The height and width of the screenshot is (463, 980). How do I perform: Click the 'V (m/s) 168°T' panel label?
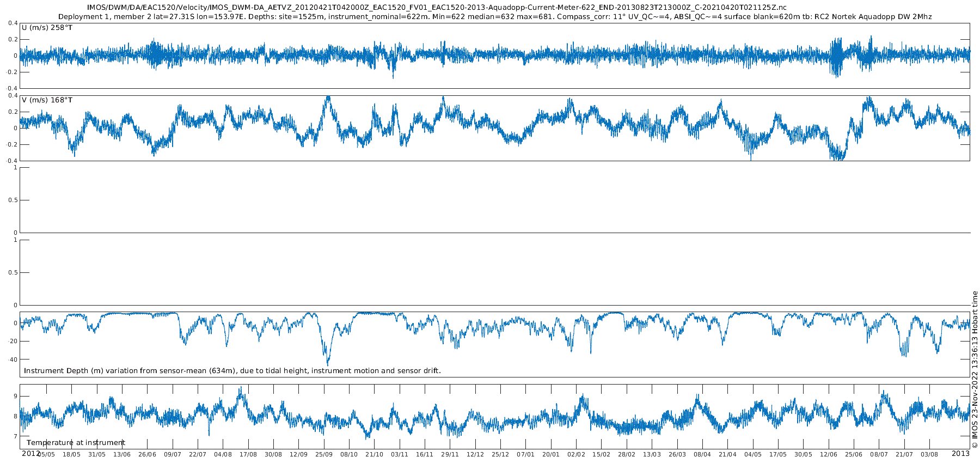[x=47, y=100]
